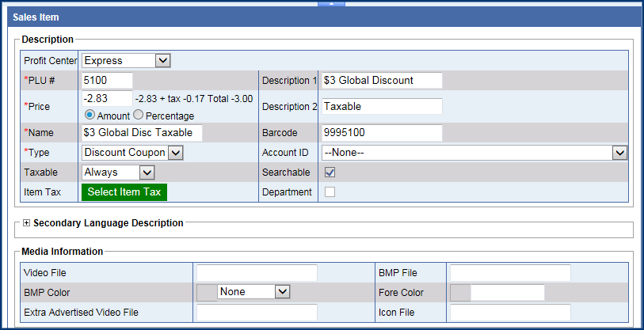644x330 pixels.
Task: Select the Amount radio button
Action: pos(90,116)
